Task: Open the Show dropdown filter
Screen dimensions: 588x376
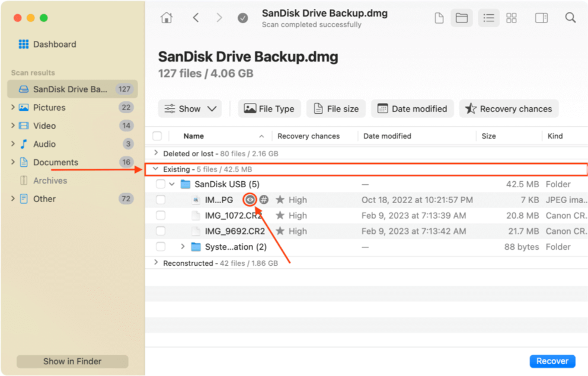Action: tap(190, 109)
